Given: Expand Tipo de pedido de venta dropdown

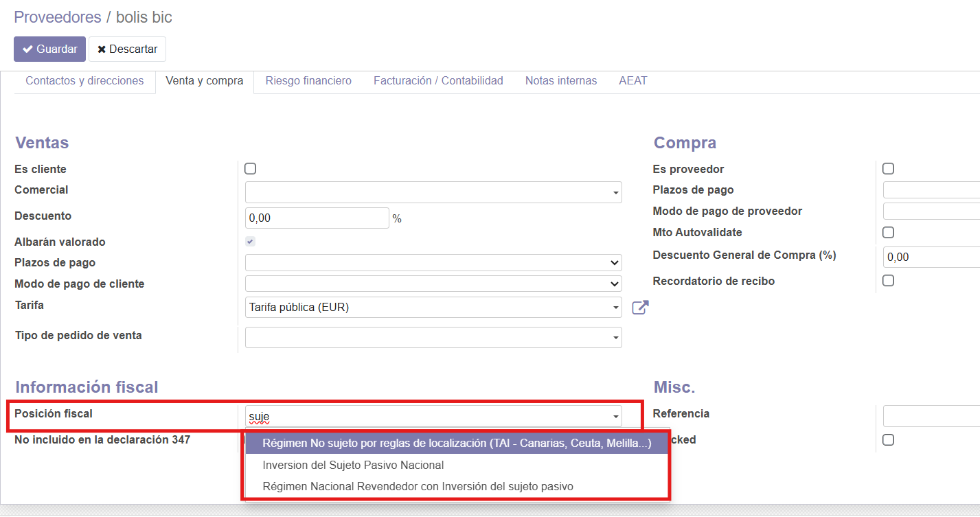Looking at the screenshot, I should point(433,337).
